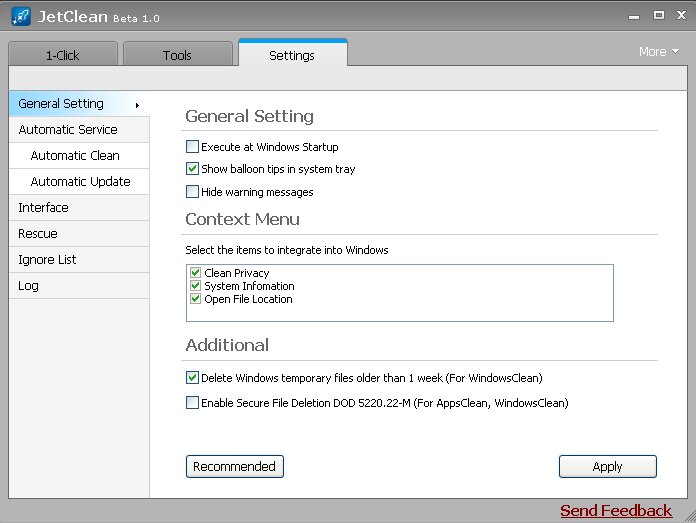This screenshot has height=523, width=696.
Task: Switch to the Tools tab
Action: coord(178,55)
